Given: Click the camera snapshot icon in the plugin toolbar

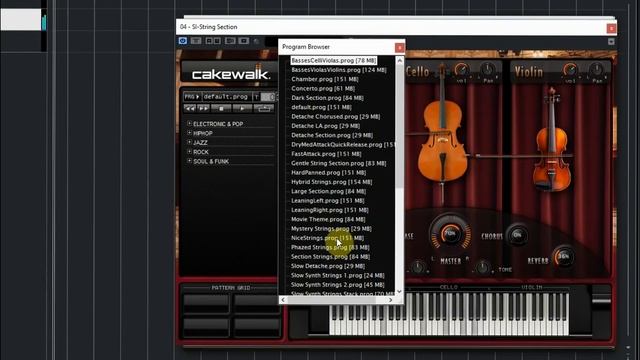Looking at the screenshot, I should tap(244, 41).
